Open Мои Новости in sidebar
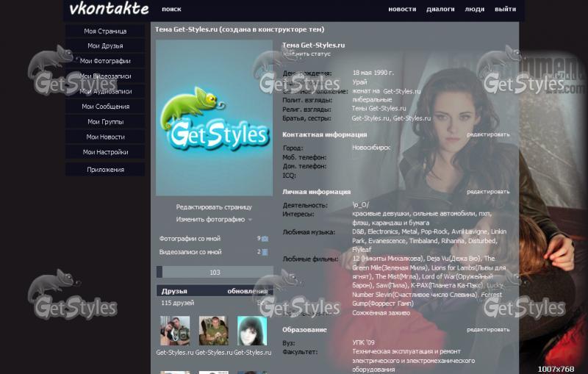Image resolution: width=588 pixels, height=374 pixels. (105, 137)
